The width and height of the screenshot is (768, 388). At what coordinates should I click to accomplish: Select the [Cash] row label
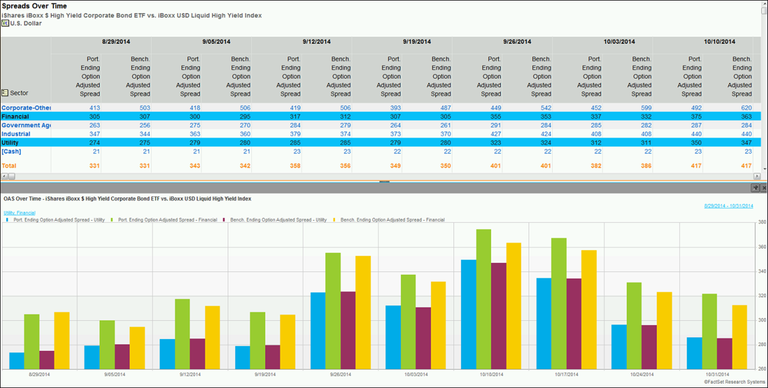coord(11,151)
